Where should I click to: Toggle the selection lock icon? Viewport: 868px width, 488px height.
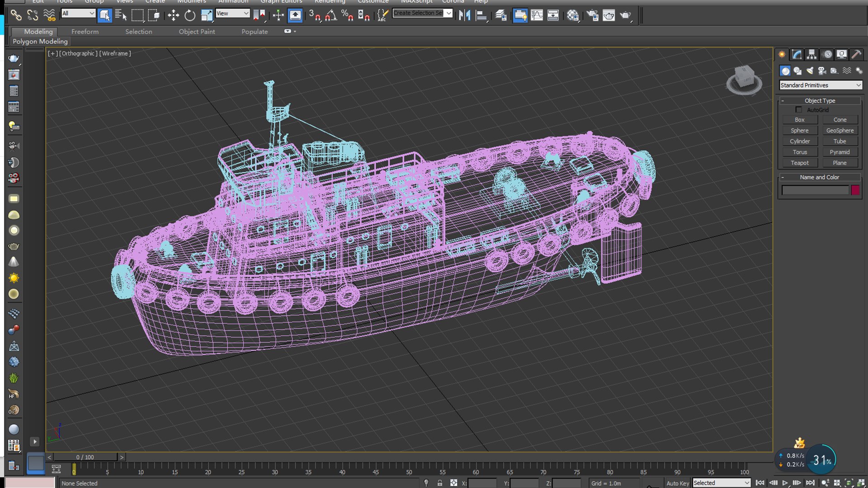439,483
